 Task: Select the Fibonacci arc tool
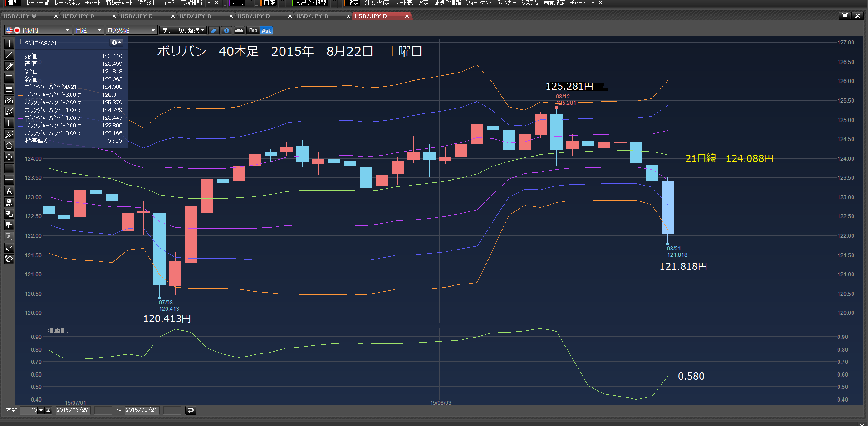point(9,100)
